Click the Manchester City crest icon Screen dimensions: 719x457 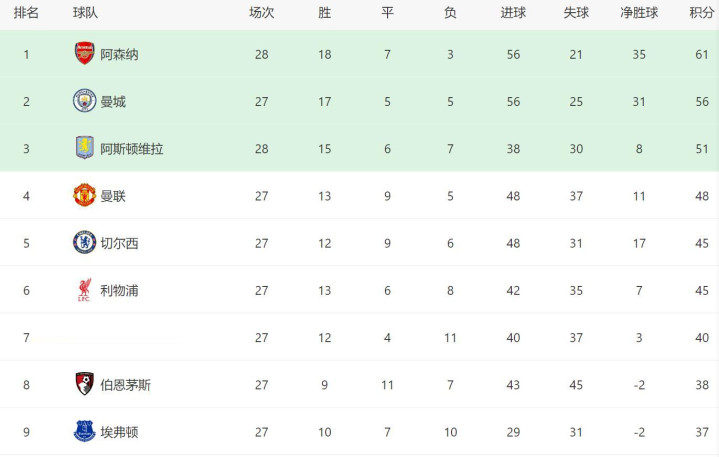(85, 101)
